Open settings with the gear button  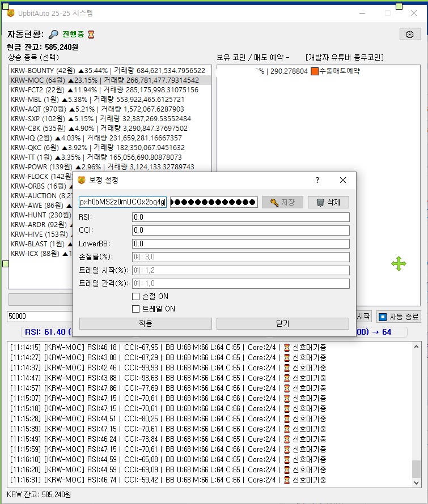(410, 34)
